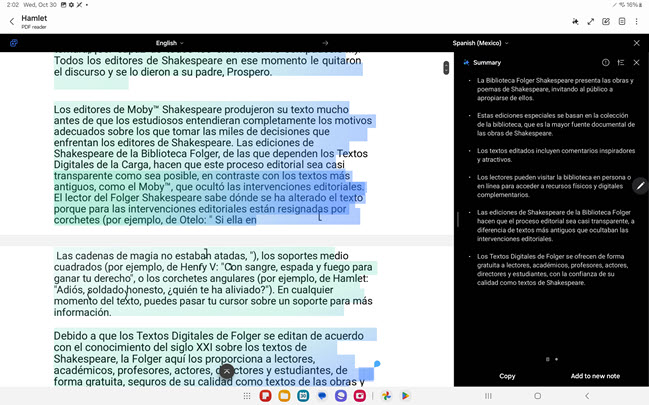Select summary bullet starting 'Estas ediciones especiales'

(x=556, y=124)
